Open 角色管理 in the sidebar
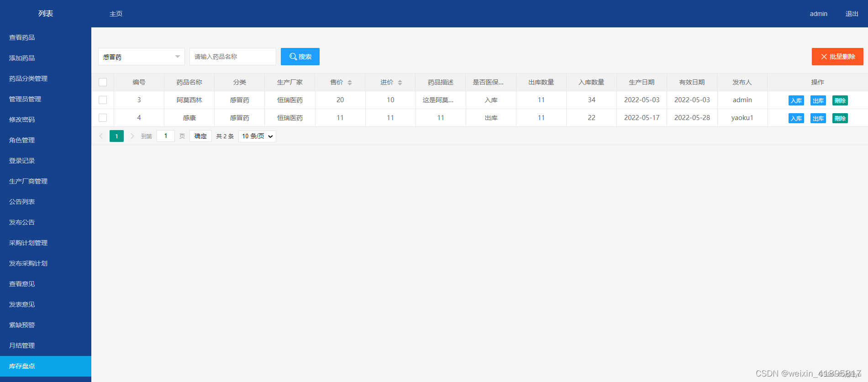The height and width of the screenshot is (382, 868). [x=46, y=140]
